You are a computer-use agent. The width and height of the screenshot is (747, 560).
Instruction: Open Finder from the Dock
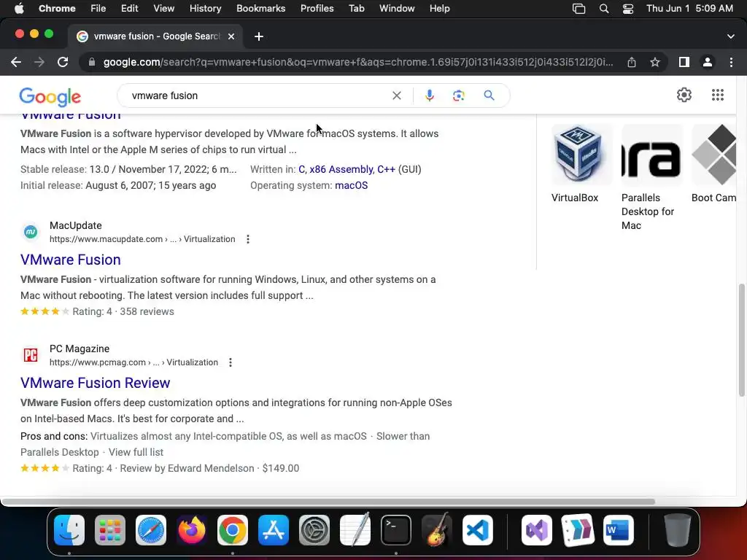(69, 530)
